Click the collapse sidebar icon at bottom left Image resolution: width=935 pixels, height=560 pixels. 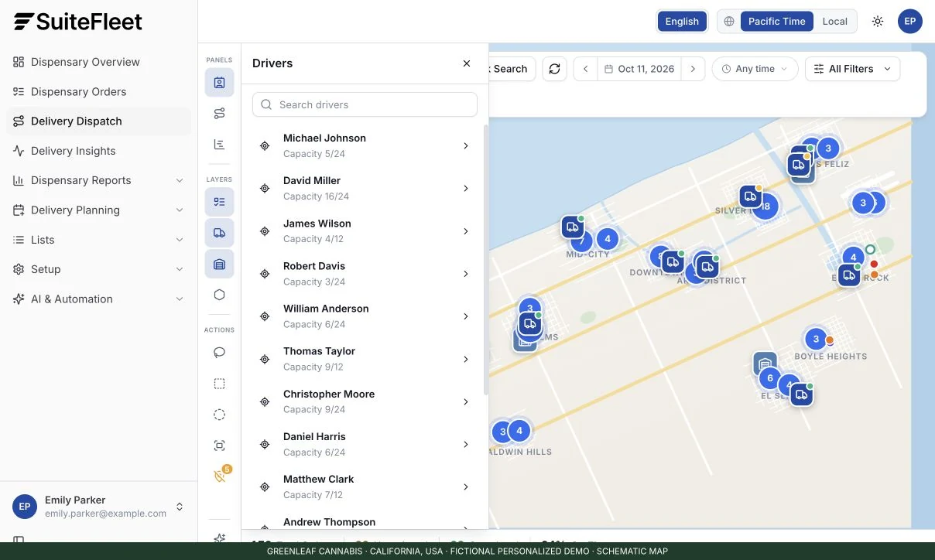point(19,541)
